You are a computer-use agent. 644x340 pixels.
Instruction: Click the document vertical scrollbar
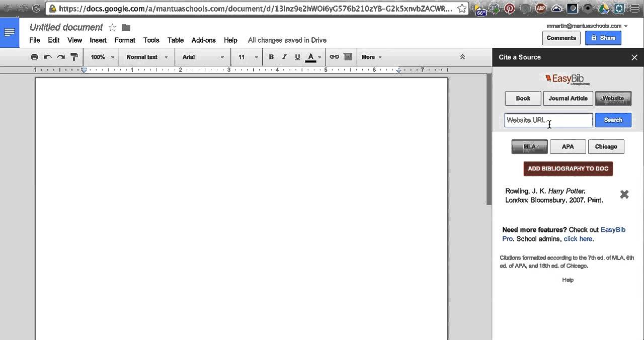(x=489, y=139)
